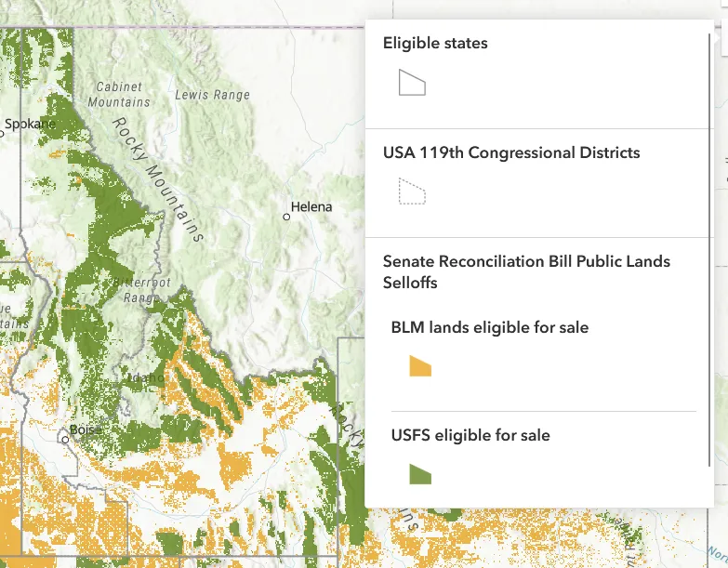Click the BLM lands eligible for sale label

[490, 327]
